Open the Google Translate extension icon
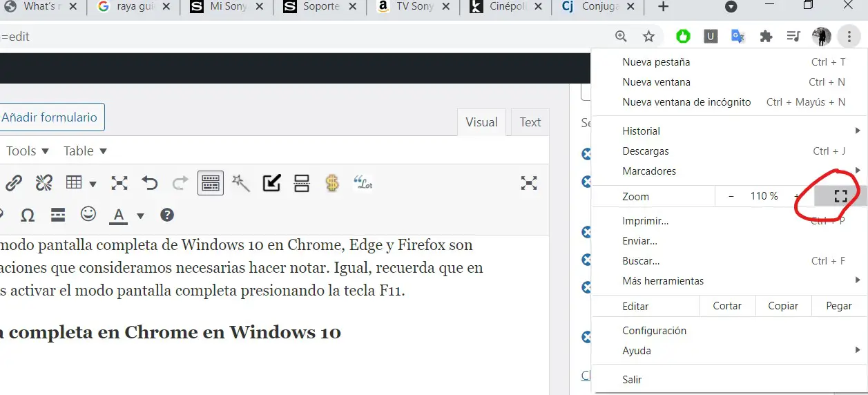Screen dimensions: 868x395 [738, 37]
